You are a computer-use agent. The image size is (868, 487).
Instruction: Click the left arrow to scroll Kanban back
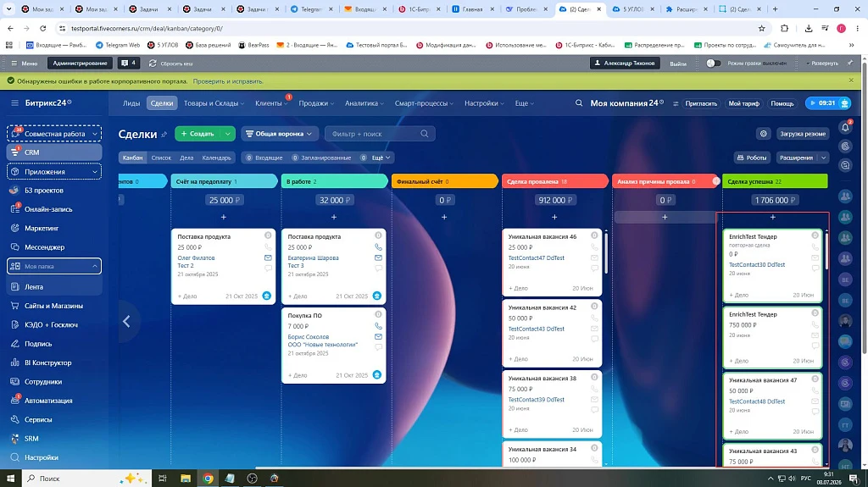click(x=127, y=321)
